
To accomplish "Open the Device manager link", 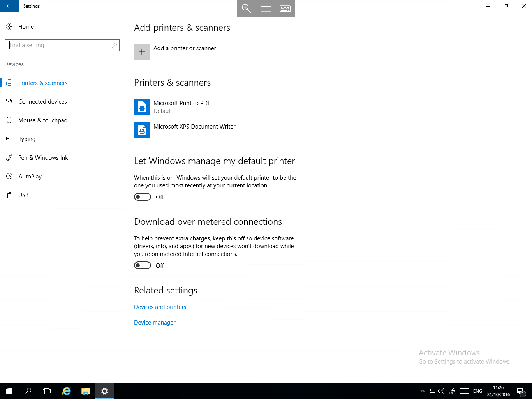I will (x=155, y=322).
